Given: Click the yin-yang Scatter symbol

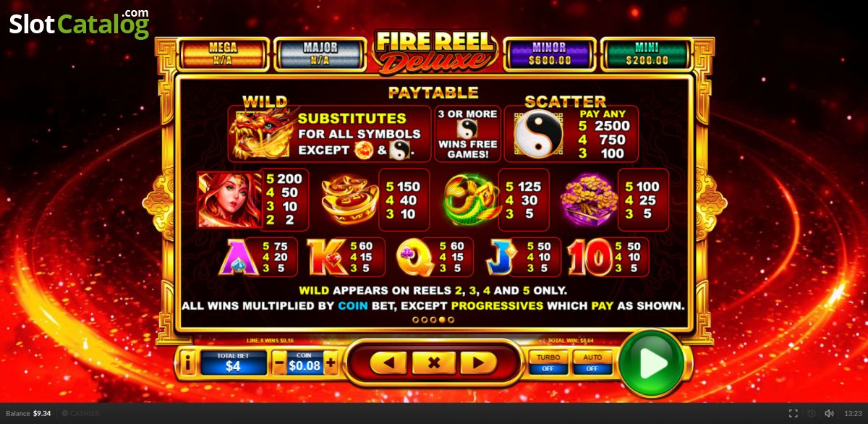Looking at the screenshot, I should click(538, 134).
